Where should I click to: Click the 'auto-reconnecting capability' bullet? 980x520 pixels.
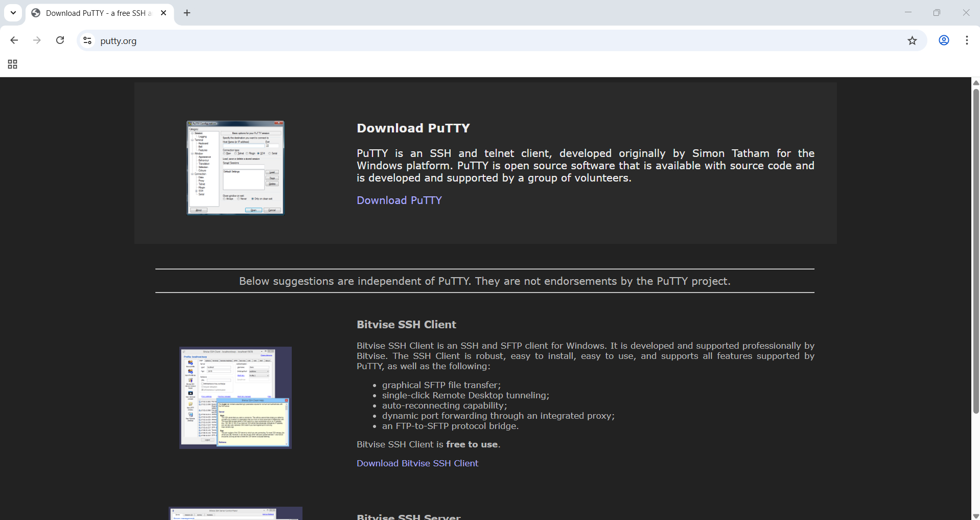tap(445, 405)
